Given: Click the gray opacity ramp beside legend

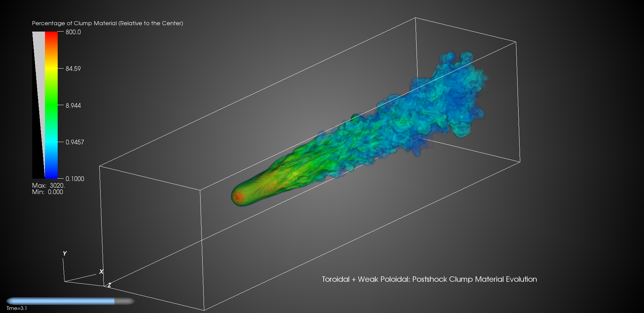Looking at the screenshot, I should [x=39, y=105].
